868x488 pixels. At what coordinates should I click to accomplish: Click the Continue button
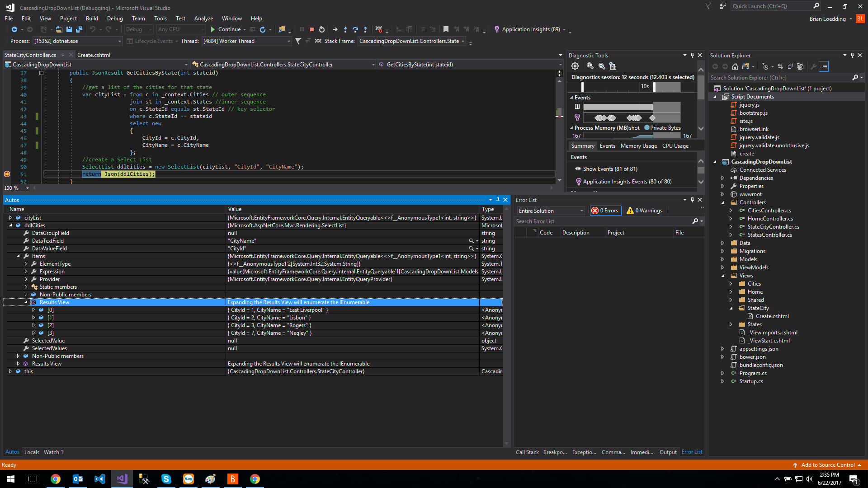click(x=225, y=29)
